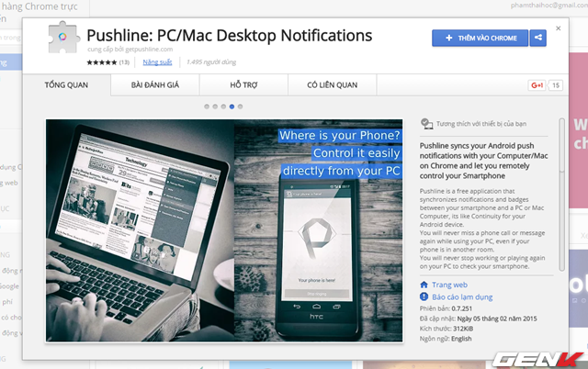588x369 pixels.
Task: Click the home icon beside Trang web
Action: tap(424, 285)
